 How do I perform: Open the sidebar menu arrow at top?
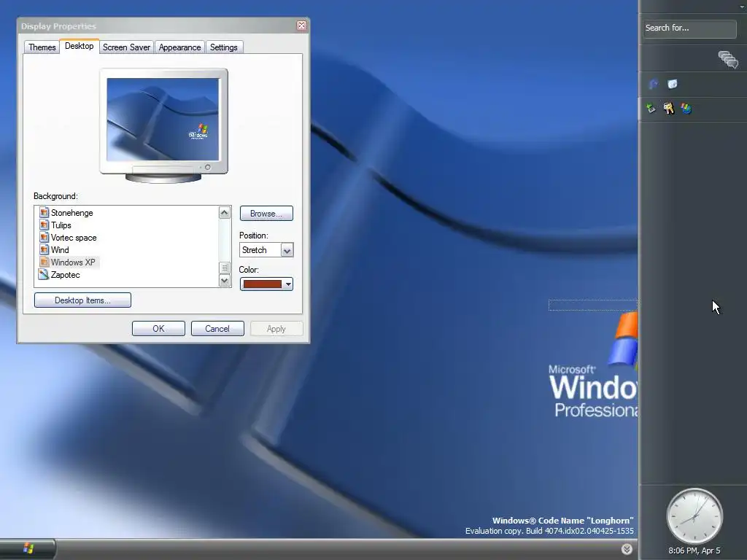click(742, 6)
